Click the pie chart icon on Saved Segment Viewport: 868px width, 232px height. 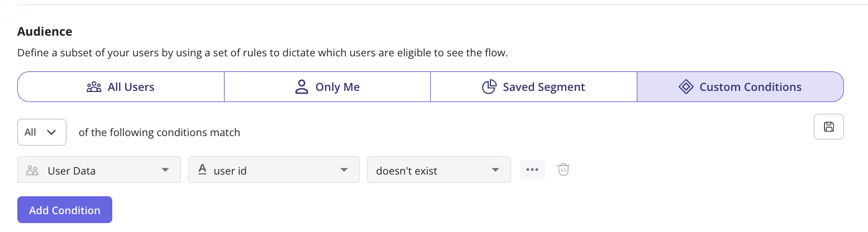(489, 87)
